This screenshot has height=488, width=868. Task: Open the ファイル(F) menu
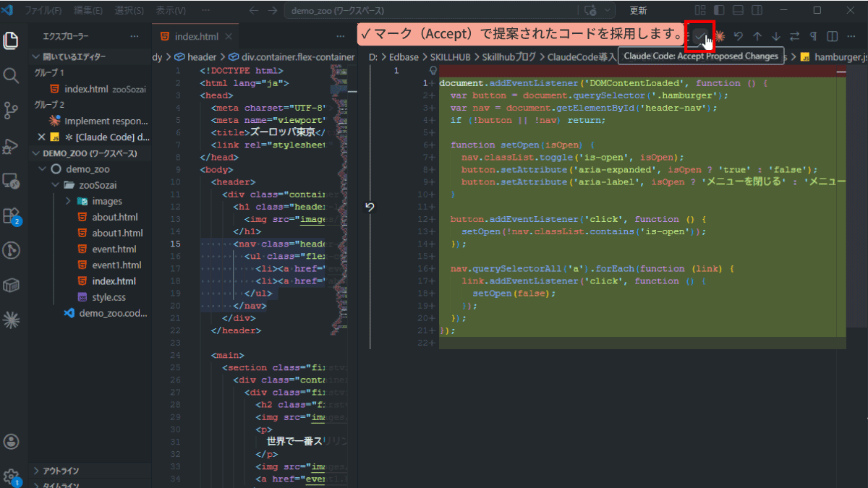(x=43, y=11)
